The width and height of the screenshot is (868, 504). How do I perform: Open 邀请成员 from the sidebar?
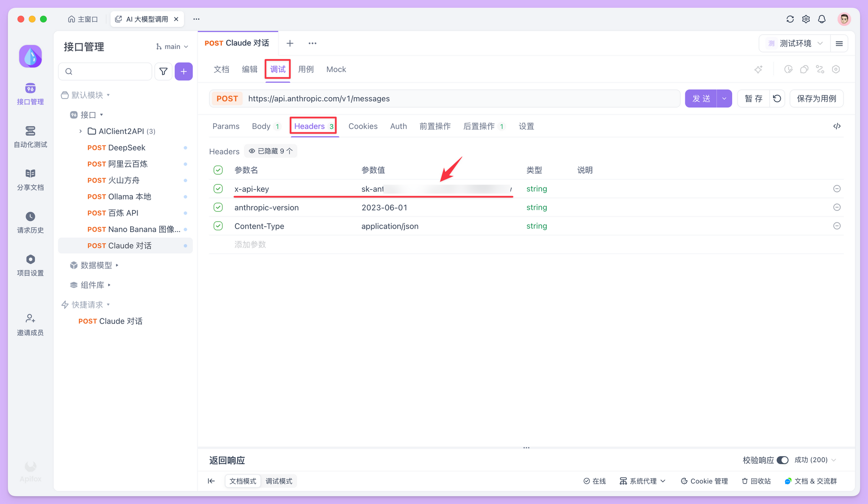[30, 324]
